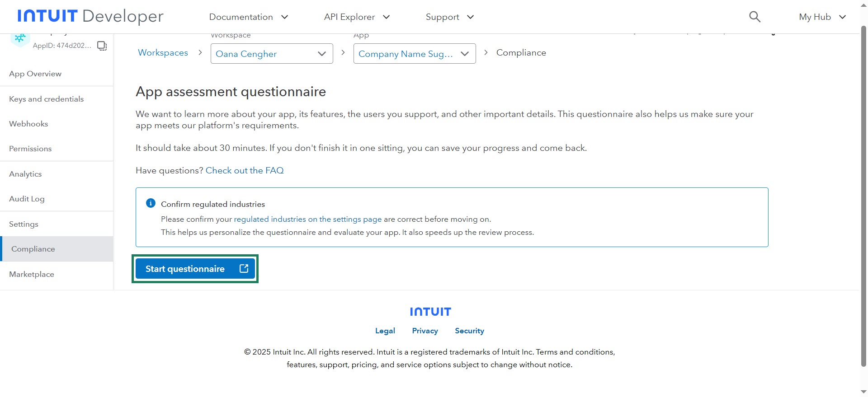Click the Start questionnaire button

195,269
